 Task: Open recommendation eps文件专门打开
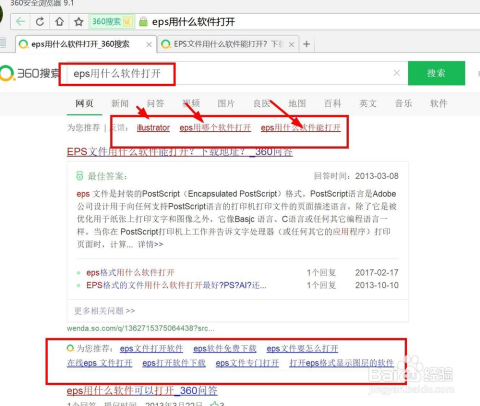(x=247, y=363)
